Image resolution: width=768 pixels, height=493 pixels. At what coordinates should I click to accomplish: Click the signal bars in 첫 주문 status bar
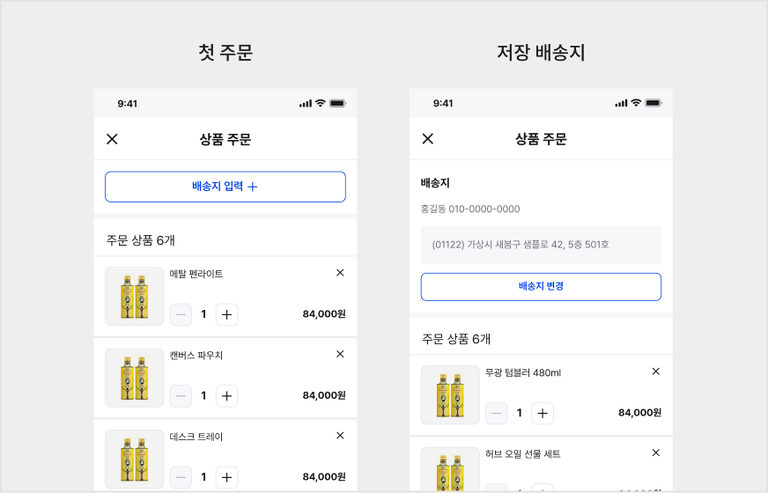[x=305, y=103]
